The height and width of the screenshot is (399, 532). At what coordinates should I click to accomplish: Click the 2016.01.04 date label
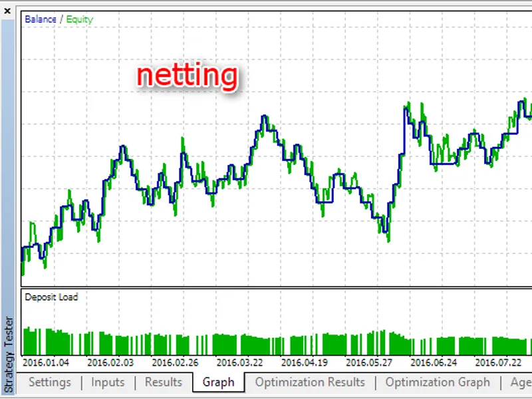pos(46,362)
